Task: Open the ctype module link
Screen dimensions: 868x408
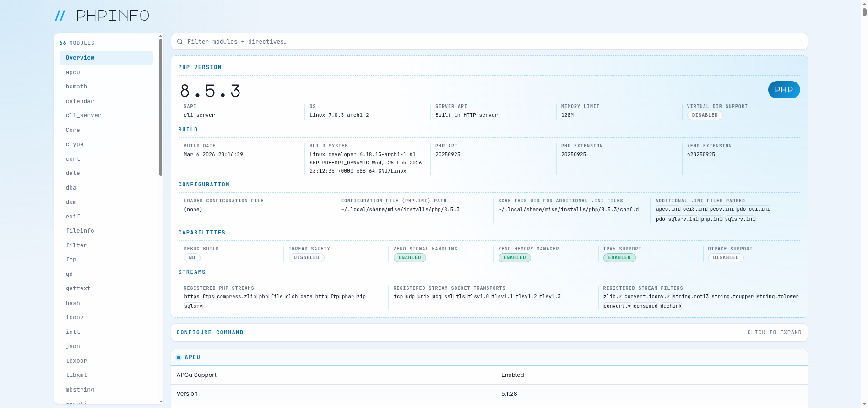Action: (x=106, y=144)
